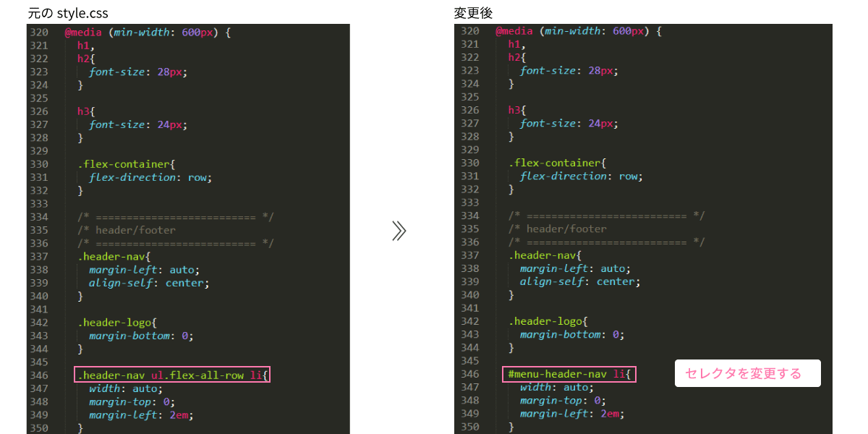Screen dimensions: 868x434
Task: Click the "header/footer" comment in 変更後 editor
Action: (557, 229)
